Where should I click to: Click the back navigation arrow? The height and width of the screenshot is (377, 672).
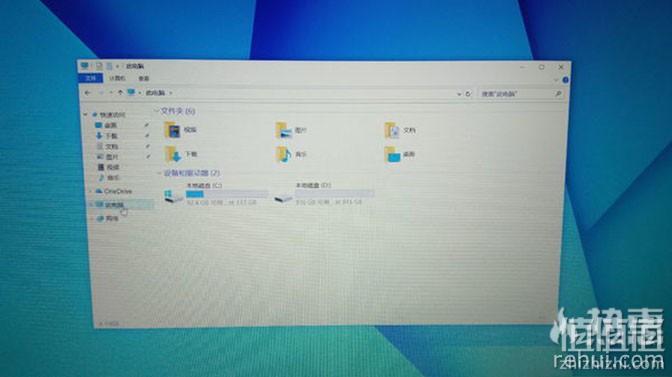pos(87,93)
